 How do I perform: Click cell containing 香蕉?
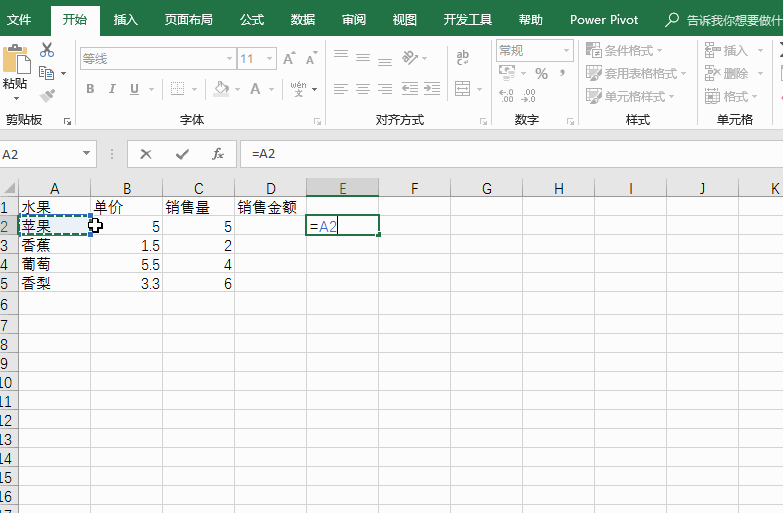point(54,245)
